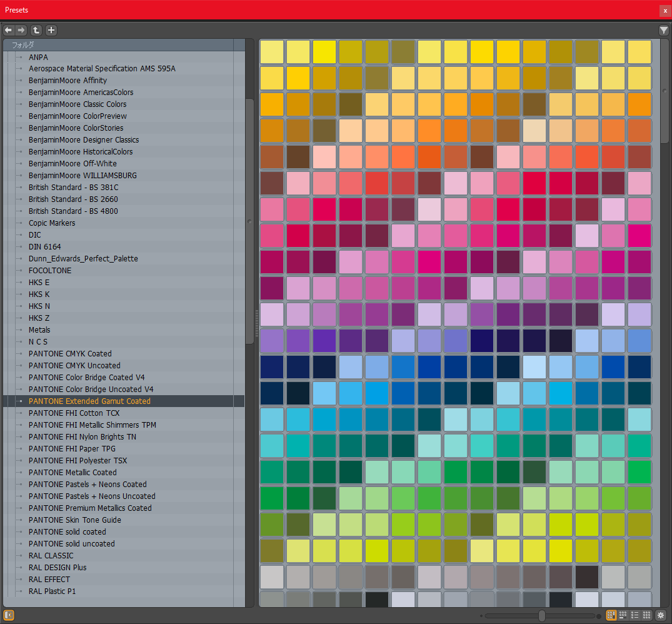Open PANTONE FHI Nylon Brights TN
Screen dimensions: 672x624
(83, 436)
